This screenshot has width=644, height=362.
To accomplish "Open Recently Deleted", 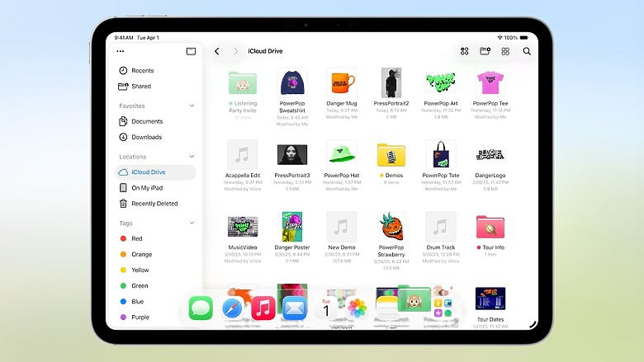I will 156,204.
